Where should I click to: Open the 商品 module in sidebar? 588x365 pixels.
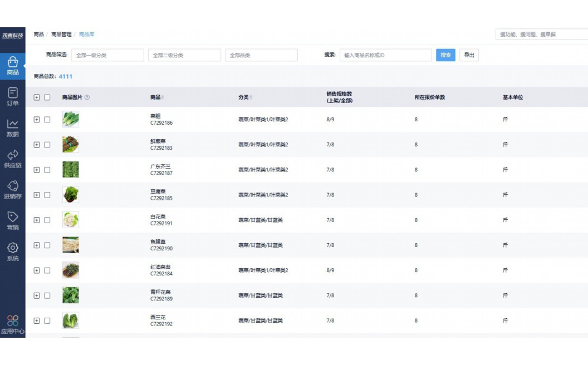(12, 66)
